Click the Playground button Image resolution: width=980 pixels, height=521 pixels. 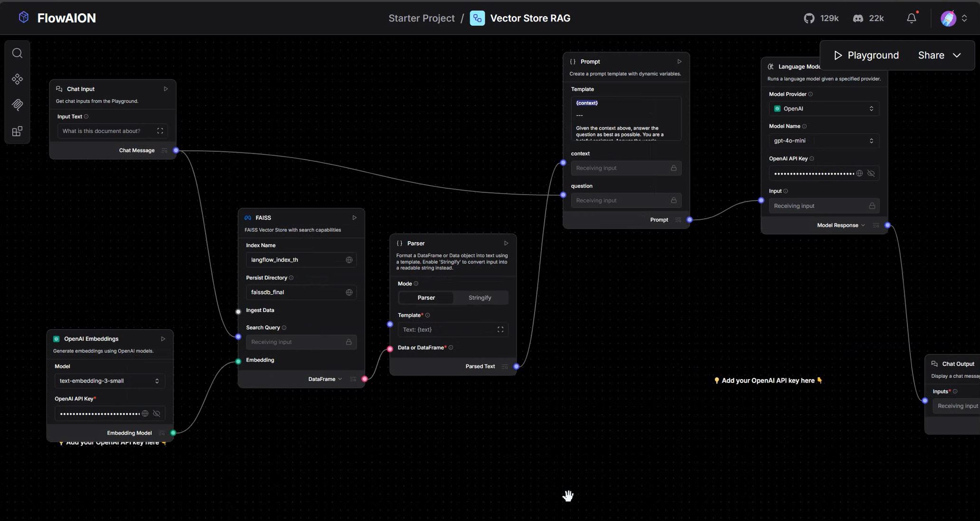pos(865,55)
